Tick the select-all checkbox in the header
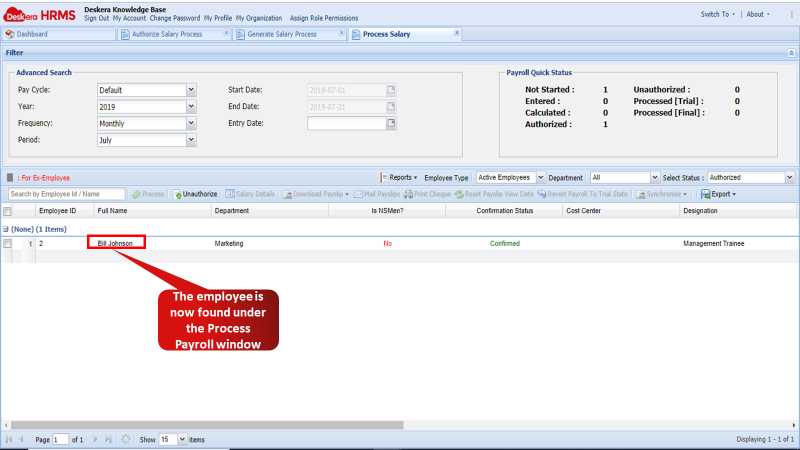Image resolution: width=800 pixels, height=450 pixels. (x=7, y=211)
